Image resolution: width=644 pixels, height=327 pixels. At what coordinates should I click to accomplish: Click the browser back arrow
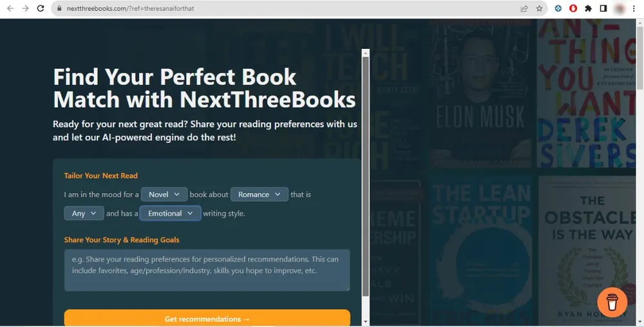pyautogui.click(x=10, y=9)
